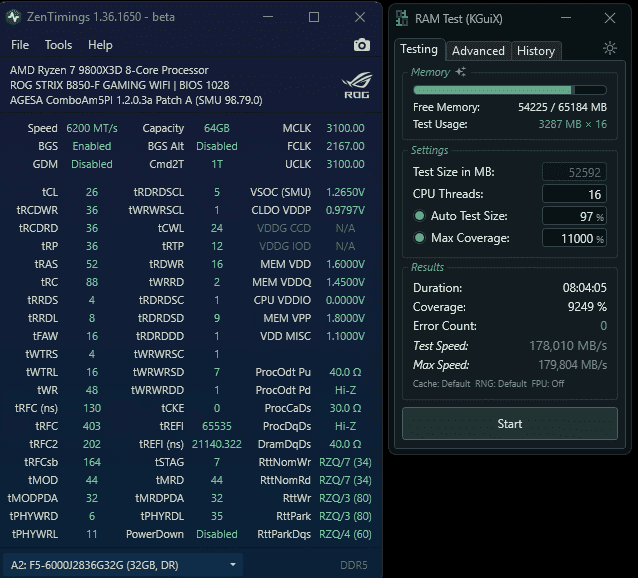Close the RAM Test window
This screenshot has width=638, height=578.
(x=610, y=18)
